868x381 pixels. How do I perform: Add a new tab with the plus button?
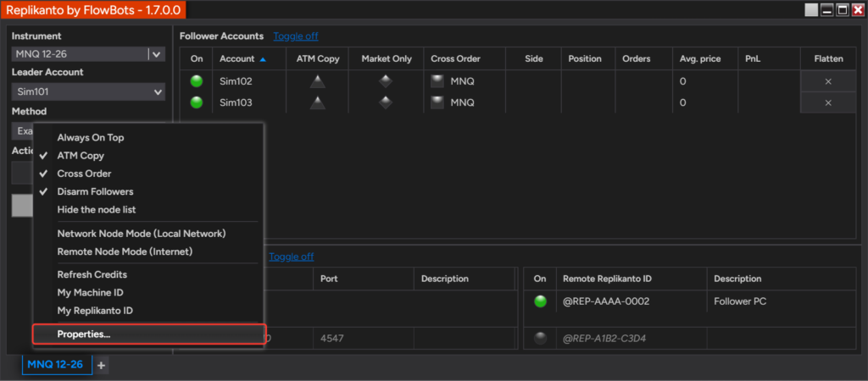point(101,365)
